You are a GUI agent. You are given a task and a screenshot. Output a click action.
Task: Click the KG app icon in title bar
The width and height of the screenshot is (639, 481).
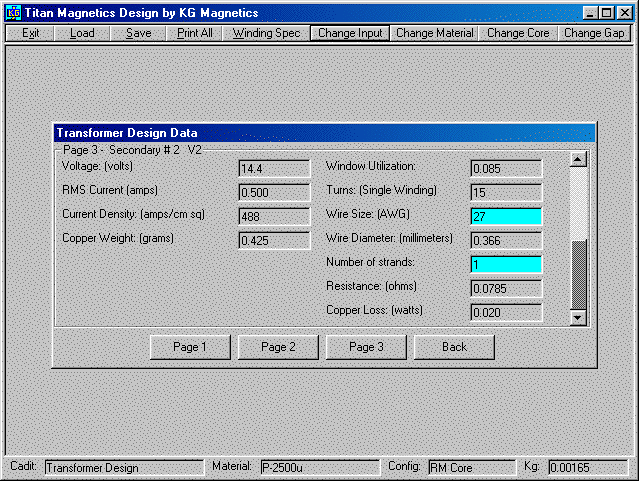point(13,13)
